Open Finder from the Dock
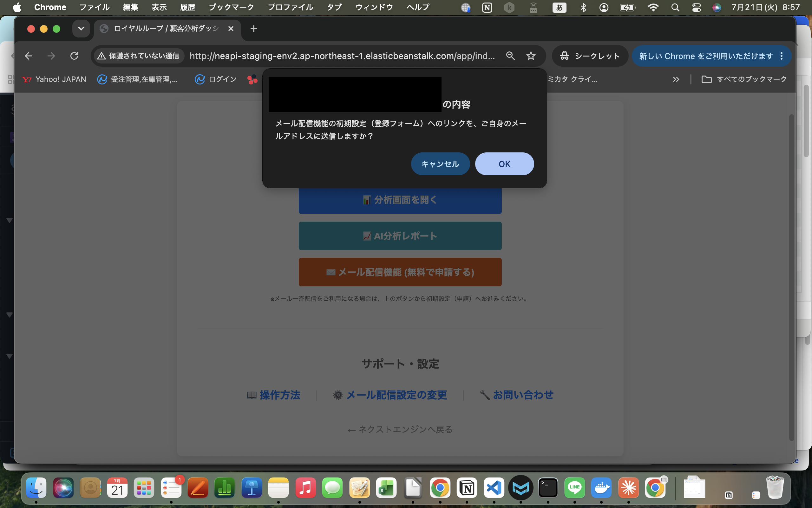This screenshot has width=812, height=508. 36,487
